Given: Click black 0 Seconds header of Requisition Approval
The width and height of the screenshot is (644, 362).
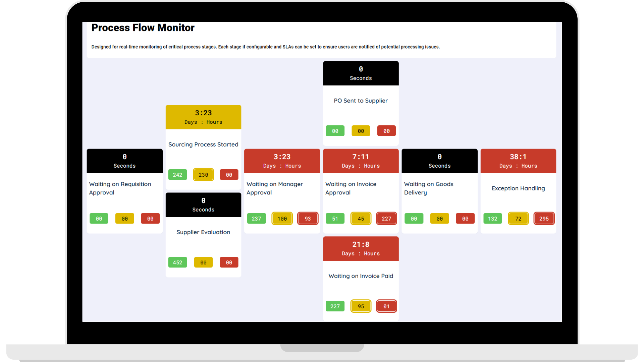Looking at the screenshot, I should click(x=125, y=161).
